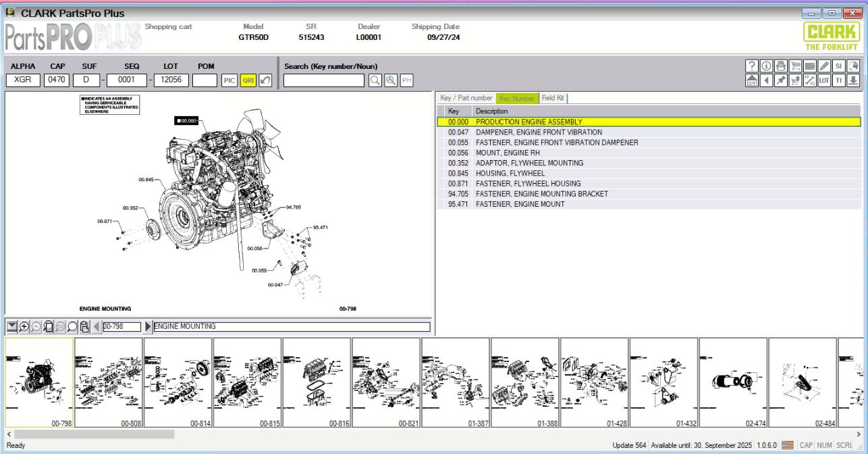The height and width of the screenshot is (454, 868).
Task: Open the shopping cart icon in toolbar
Action: tap(795, 66)
